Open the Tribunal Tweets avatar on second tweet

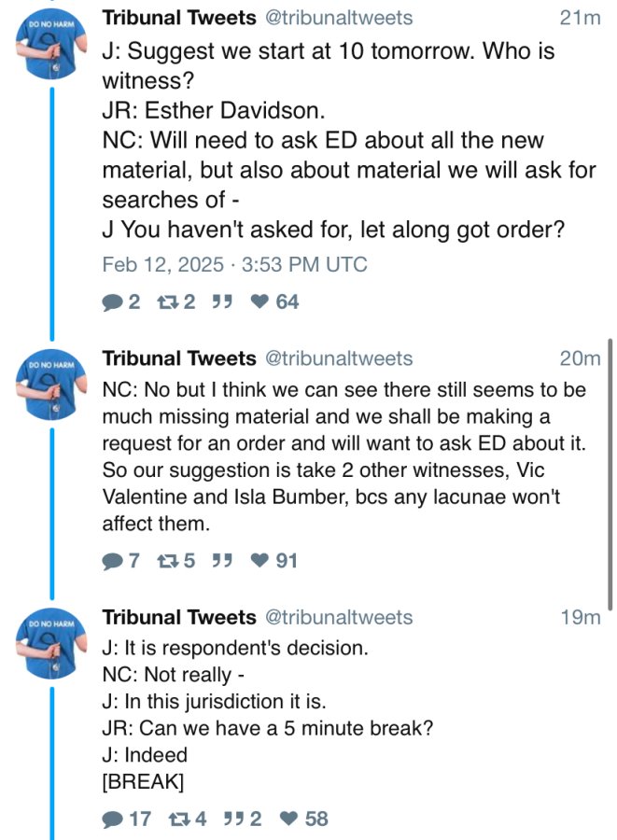coord(51,385)
